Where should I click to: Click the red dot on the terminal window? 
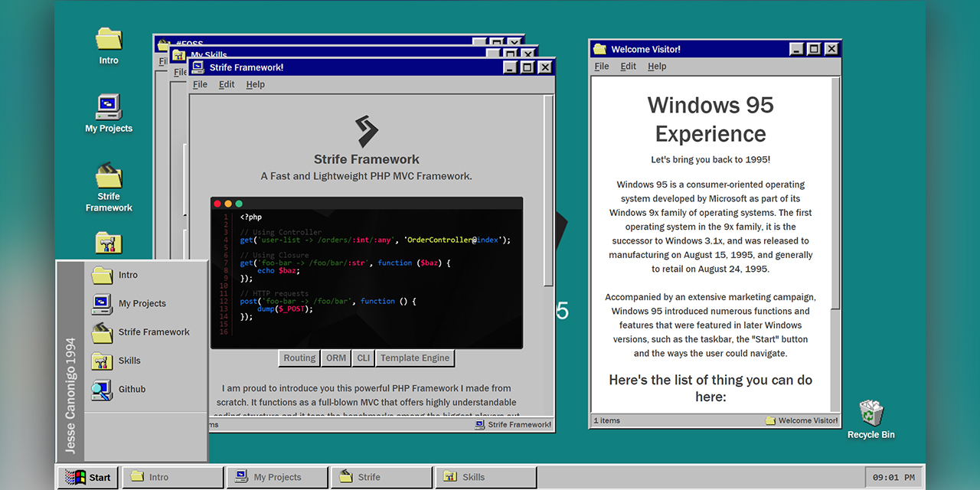[x=218, y=204]
